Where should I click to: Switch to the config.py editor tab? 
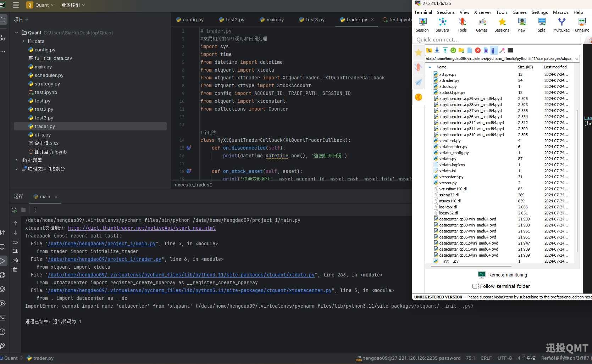pos(190,19)
